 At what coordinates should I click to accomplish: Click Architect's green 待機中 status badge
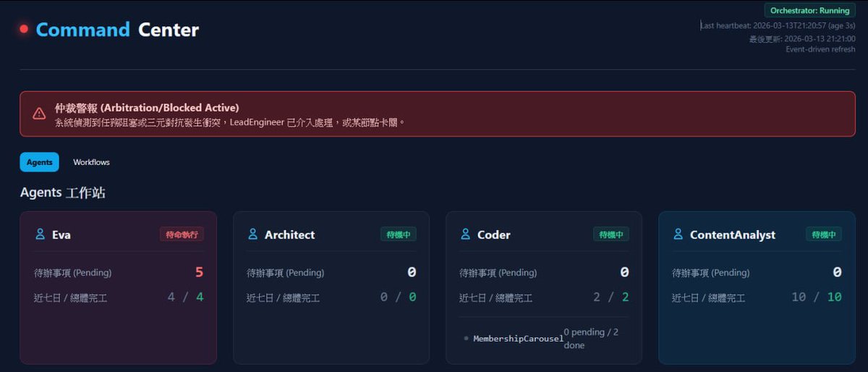pos(399,234)
